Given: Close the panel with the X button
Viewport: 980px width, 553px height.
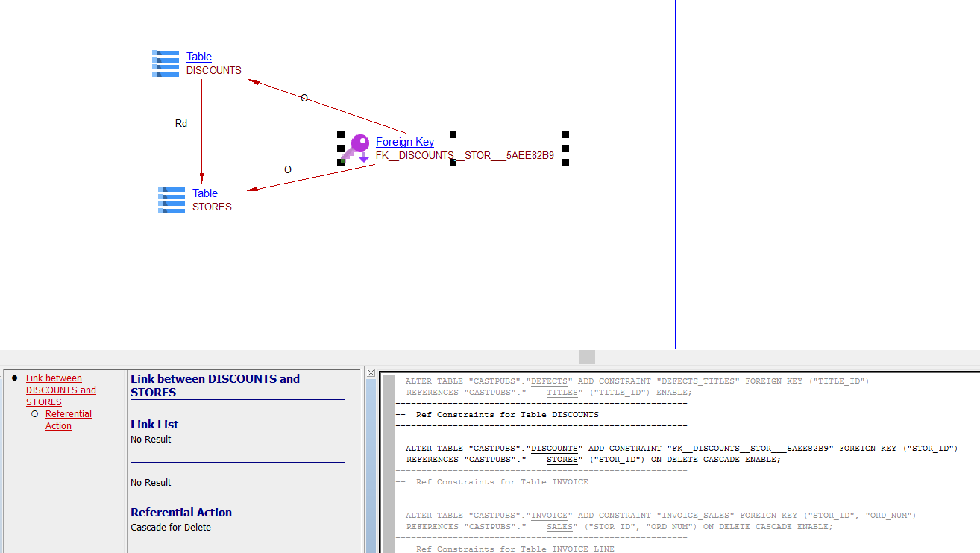Looking at the screenshot, I should click(x=371, y=372).
